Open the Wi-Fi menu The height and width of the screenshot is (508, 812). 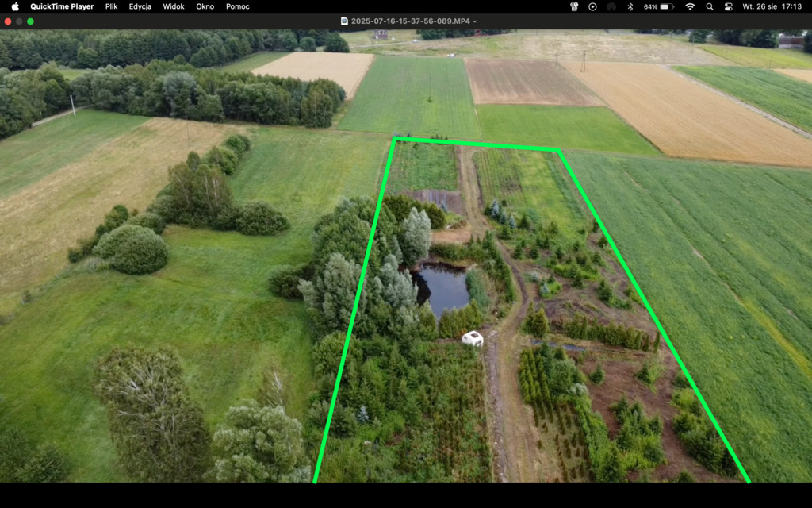pos(690,6)
